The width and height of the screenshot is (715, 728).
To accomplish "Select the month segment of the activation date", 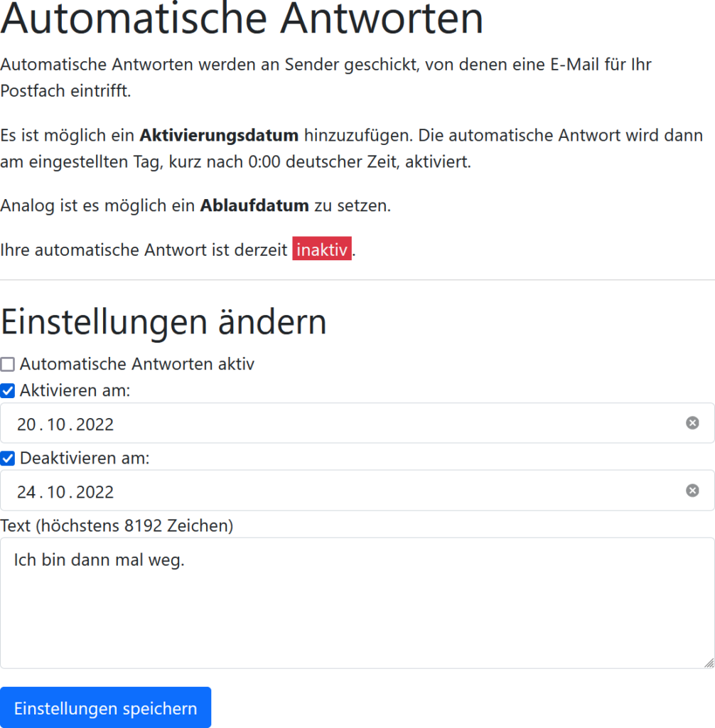I will (x=55, y=424).
